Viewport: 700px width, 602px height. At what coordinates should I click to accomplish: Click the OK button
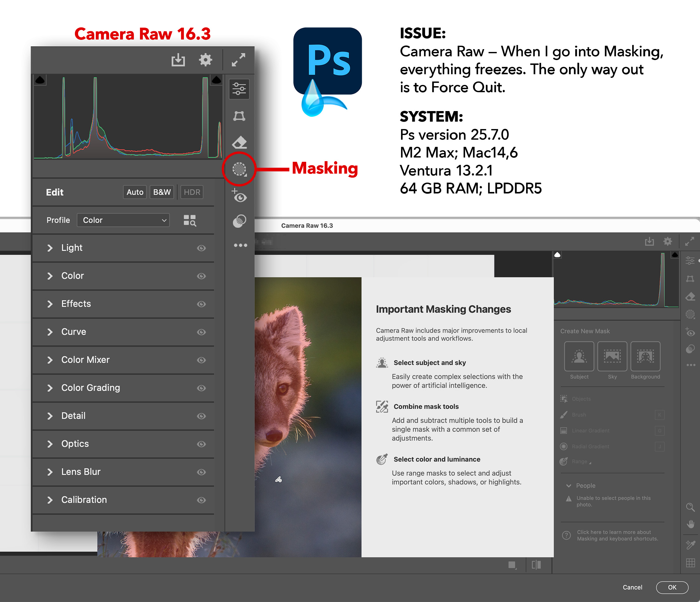point(672,587)
